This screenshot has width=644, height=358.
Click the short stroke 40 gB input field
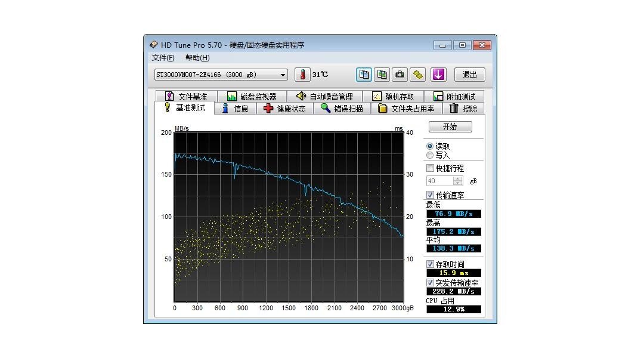point(440,181)
